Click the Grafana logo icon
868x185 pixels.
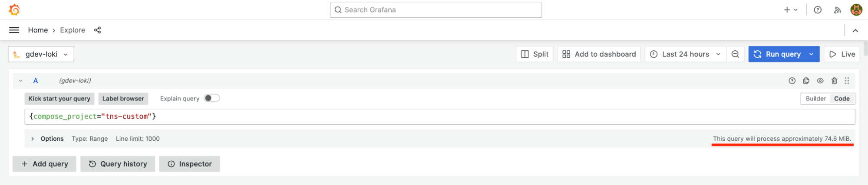coord(14,10)
